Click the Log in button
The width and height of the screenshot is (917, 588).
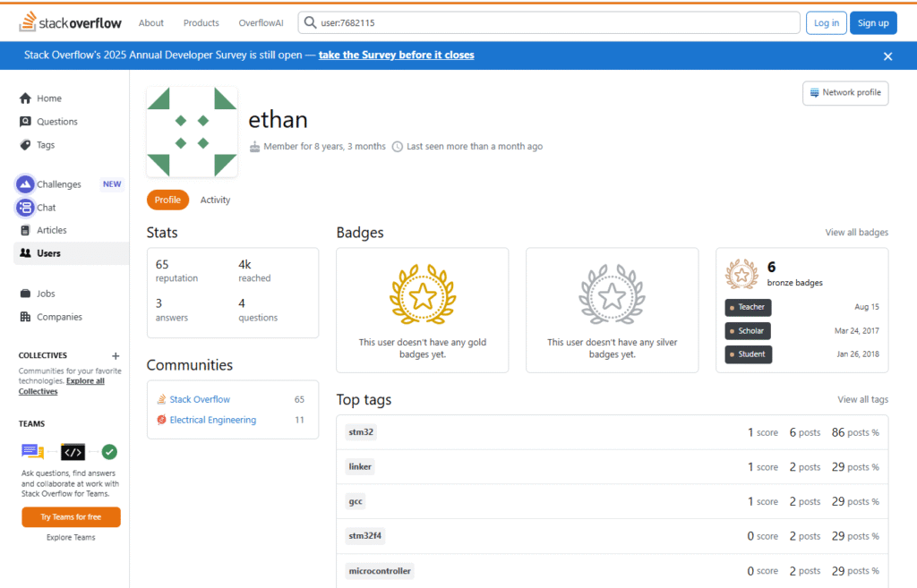[827, 22]
